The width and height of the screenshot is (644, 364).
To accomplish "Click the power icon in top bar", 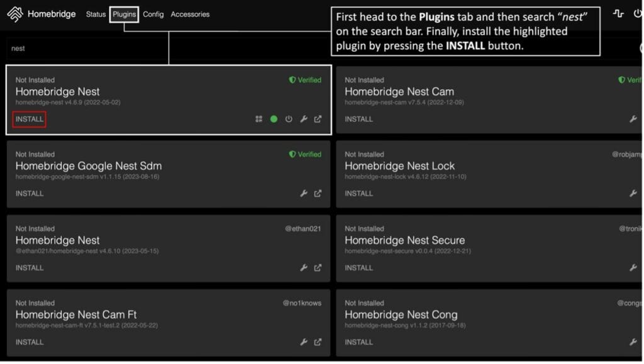I will pos(638,14).
